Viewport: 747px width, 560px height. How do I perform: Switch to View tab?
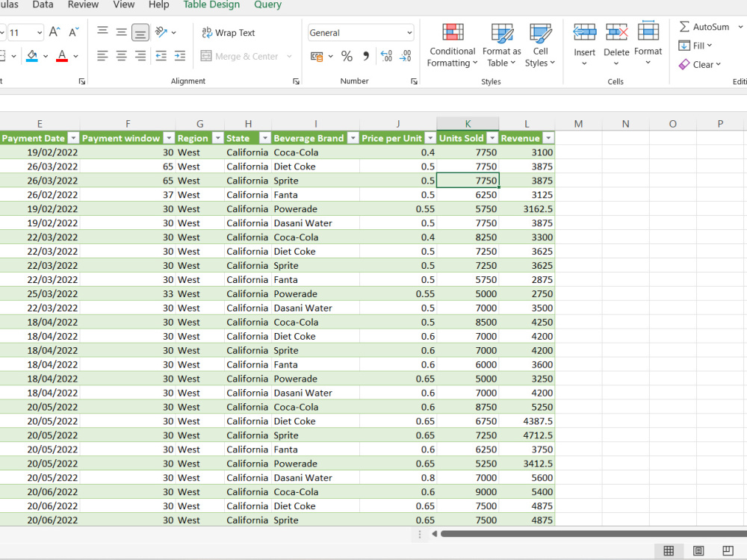(x=124, y=4)
